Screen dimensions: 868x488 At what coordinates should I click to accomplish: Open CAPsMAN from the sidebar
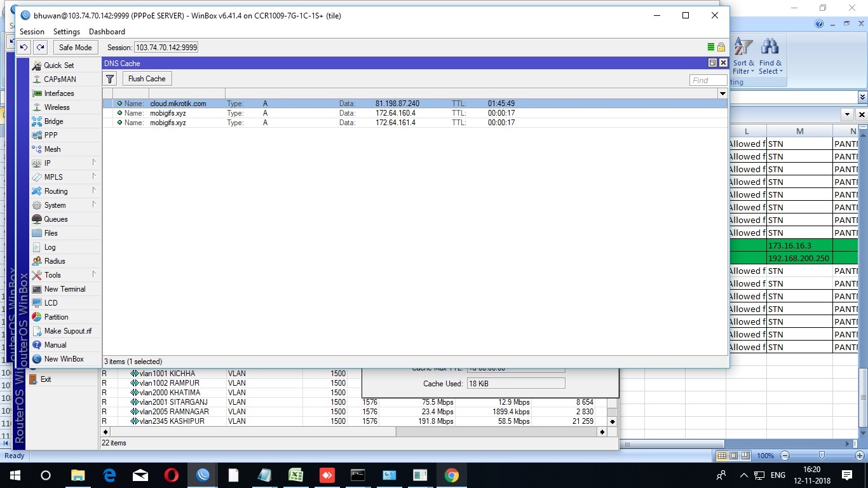point(60,79)
